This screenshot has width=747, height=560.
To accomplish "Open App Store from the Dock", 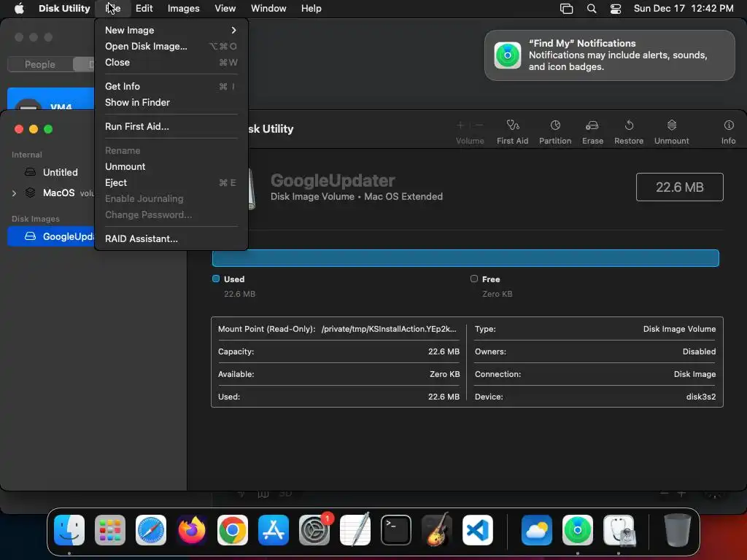I will click(x=274, y=530).
